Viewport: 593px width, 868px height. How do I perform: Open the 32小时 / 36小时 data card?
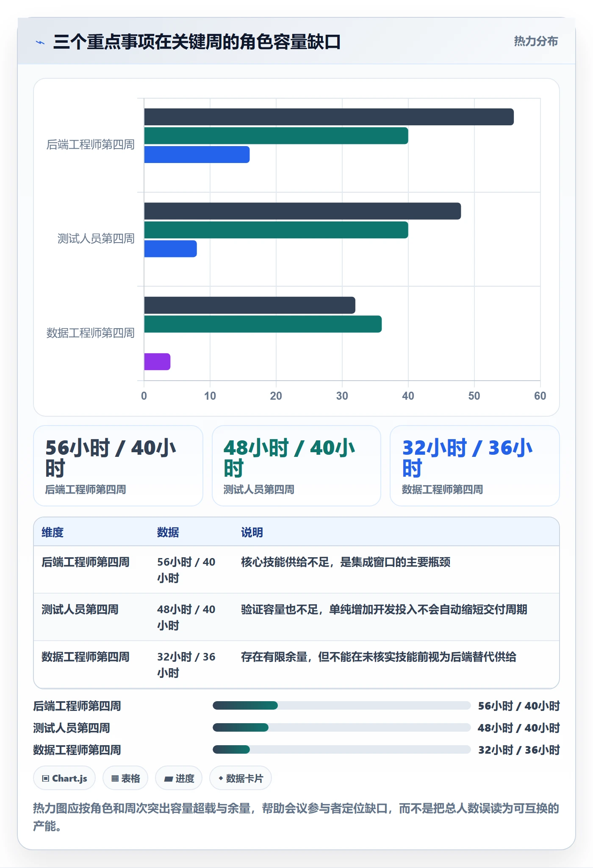click(x=475, y=466)
